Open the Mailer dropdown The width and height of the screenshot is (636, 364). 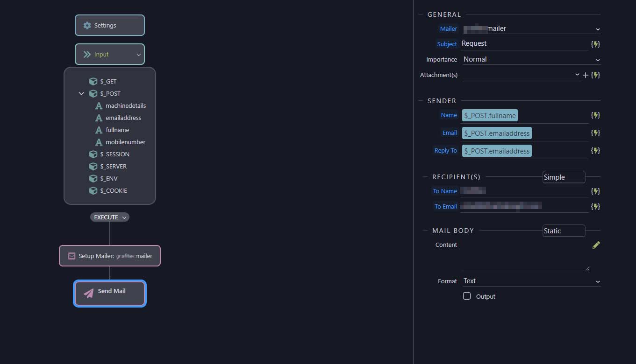click(531, 28)
